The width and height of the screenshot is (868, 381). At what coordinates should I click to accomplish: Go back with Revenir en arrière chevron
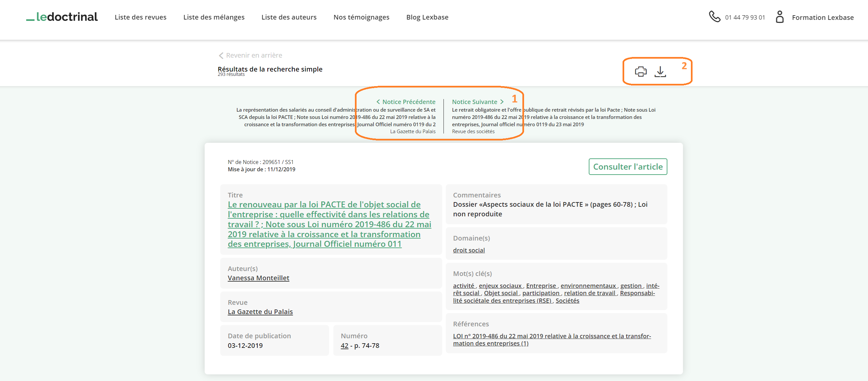tap(221, 56)
